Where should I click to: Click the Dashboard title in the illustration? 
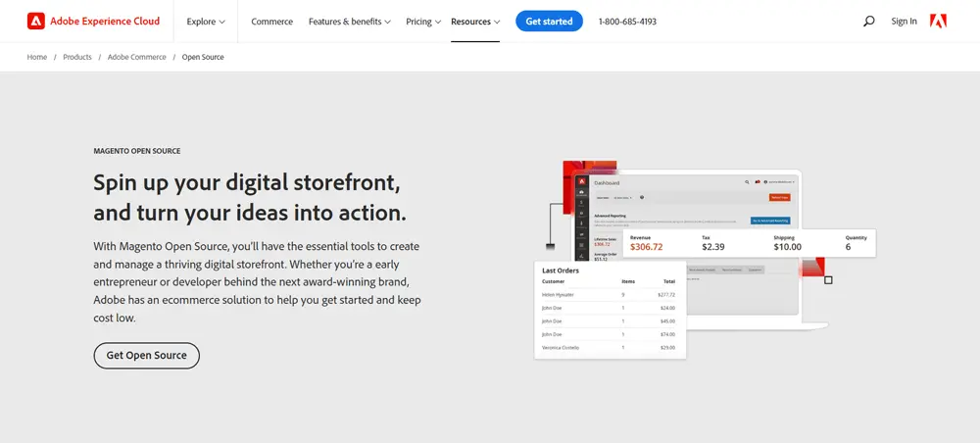pyautogui.click(x=607, y=183)
